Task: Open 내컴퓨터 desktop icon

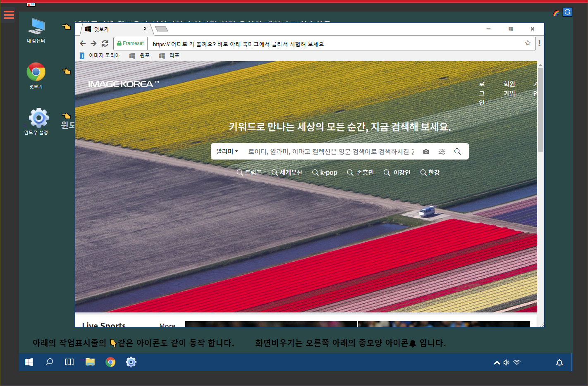Action: pos(36,31)
